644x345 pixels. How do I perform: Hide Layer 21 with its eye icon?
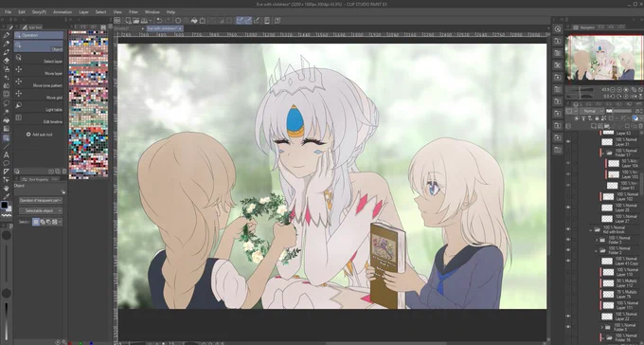(568, 141)
